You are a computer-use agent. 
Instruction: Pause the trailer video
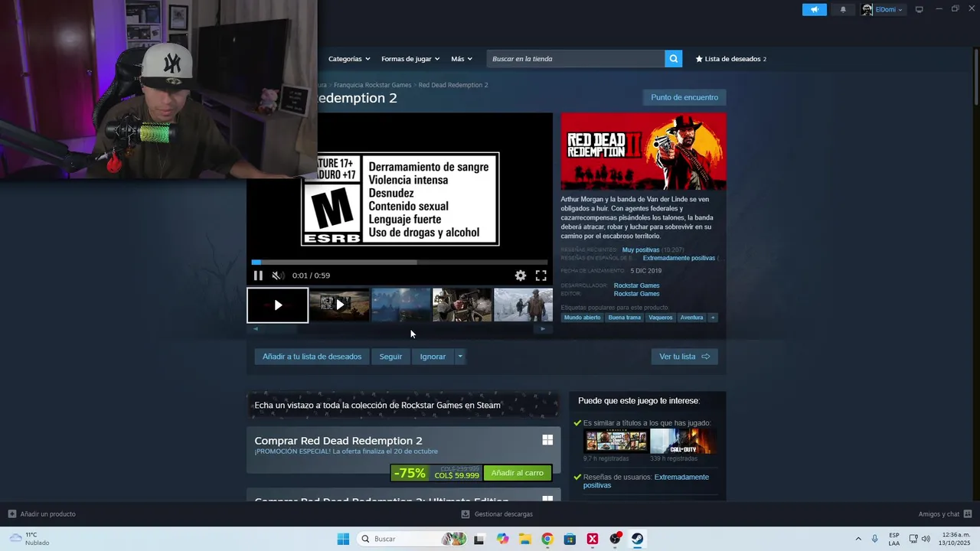pos(258,275)
